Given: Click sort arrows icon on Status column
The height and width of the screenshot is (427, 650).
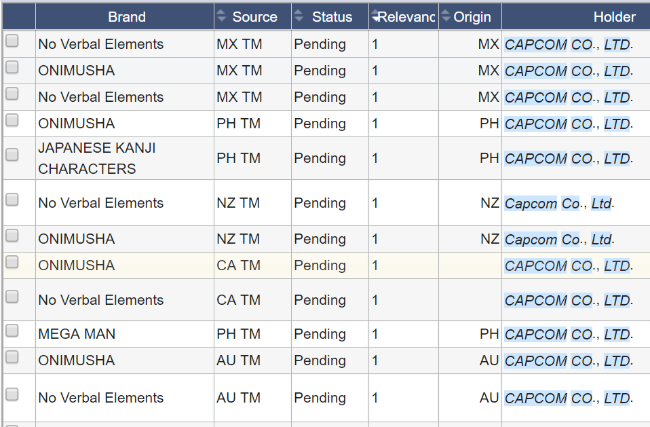Looking at the screenshot, I should [x=299, y=16].
